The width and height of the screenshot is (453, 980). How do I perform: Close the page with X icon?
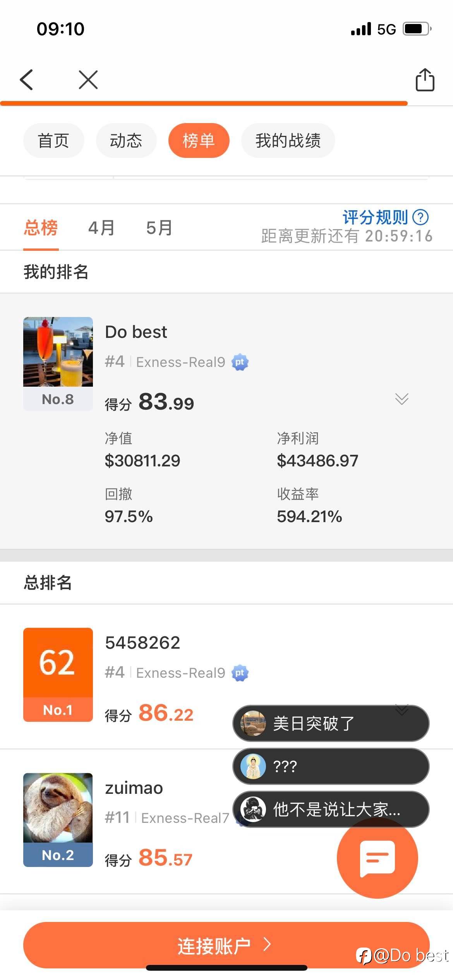(x=88, y=80)
